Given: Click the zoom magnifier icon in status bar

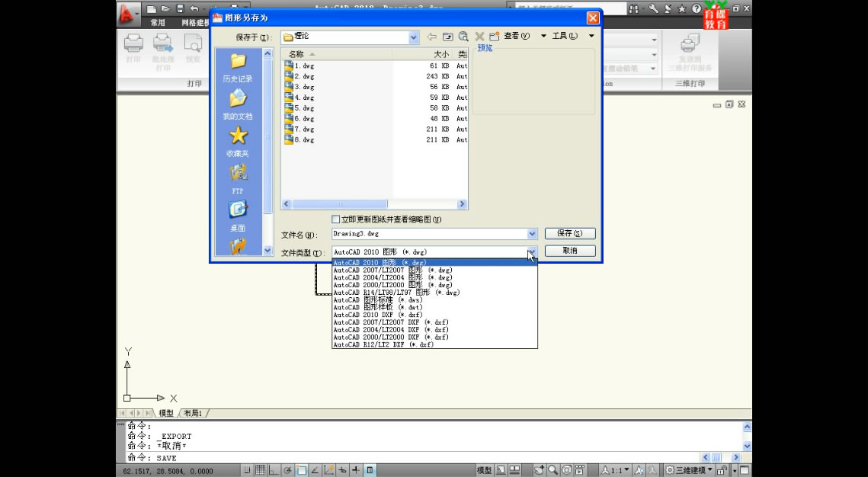Looking at the screenshot, I should (553, 470).
